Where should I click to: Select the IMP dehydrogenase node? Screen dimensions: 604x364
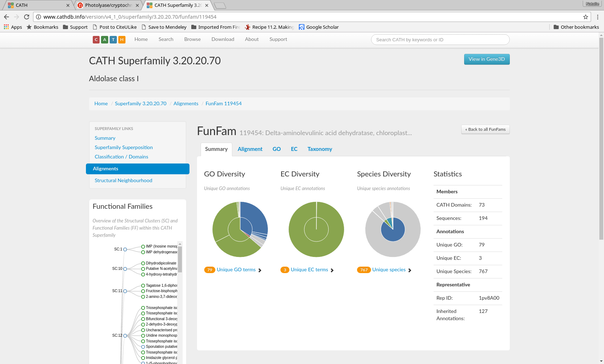[x=143, y=252]
